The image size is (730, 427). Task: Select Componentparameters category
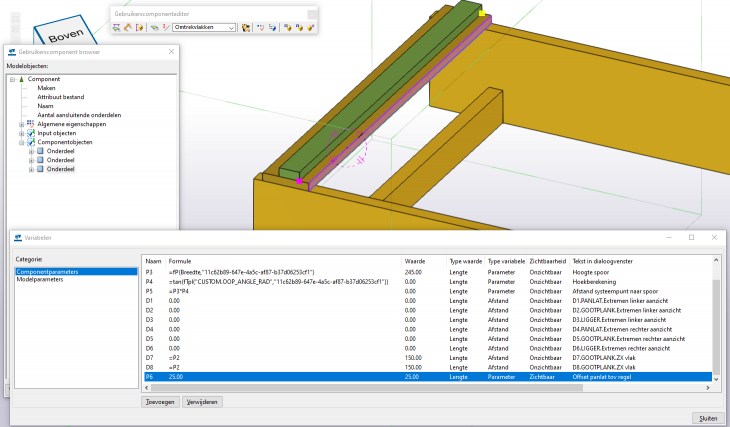(x=48, y=271)
